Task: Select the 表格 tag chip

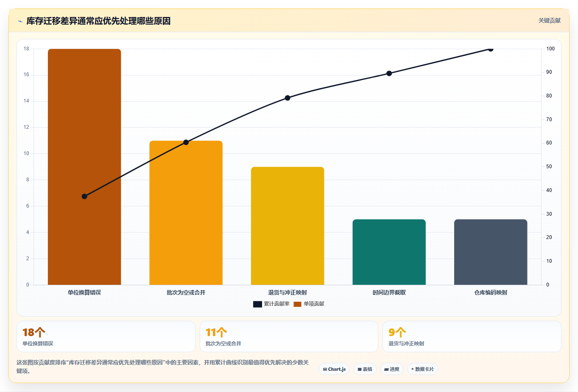Action: (x=365, y=369)
